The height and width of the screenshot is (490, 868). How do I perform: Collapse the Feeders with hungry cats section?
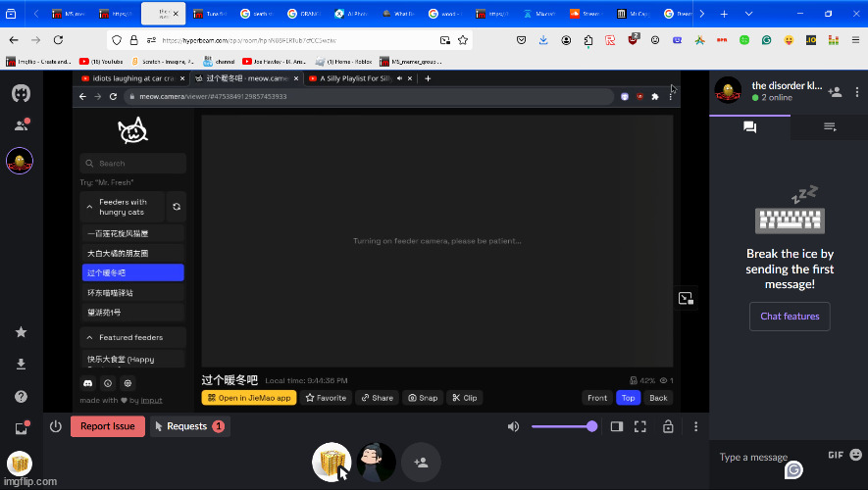point(89,207)
